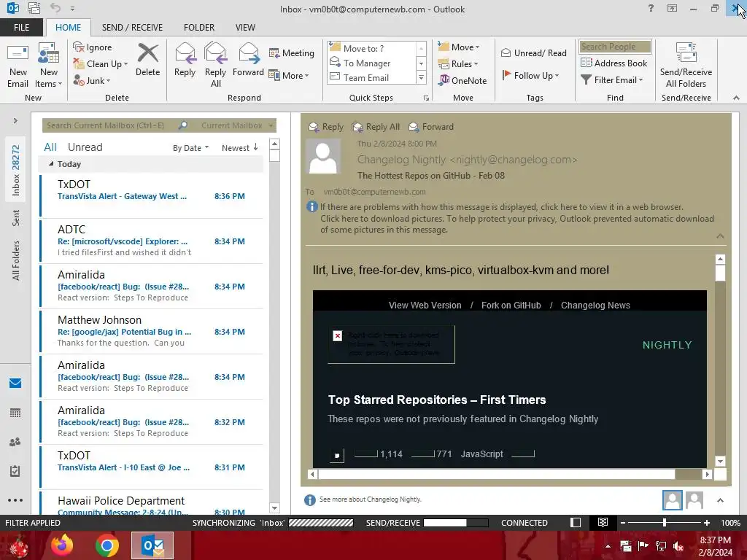The height and width of the screenshot is (560, 747).
Task: Switch to SEND / RECEIVE tab
Action: [132, 28]
